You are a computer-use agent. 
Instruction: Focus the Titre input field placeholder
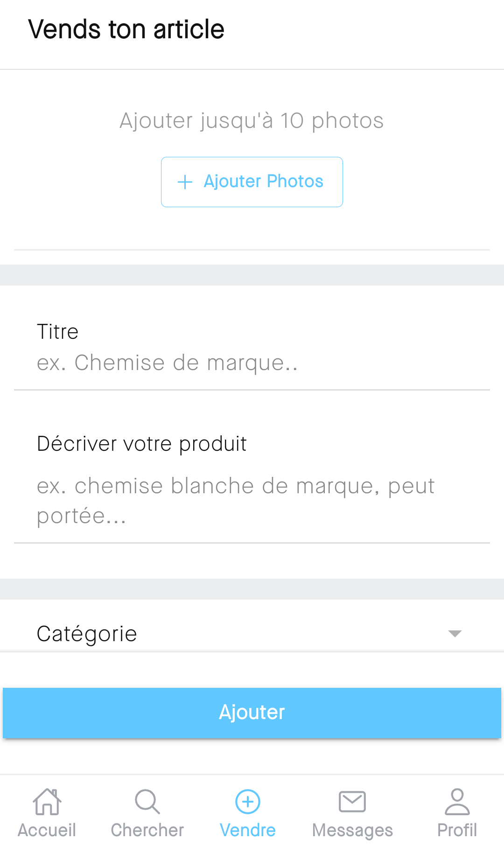[167, 363]
